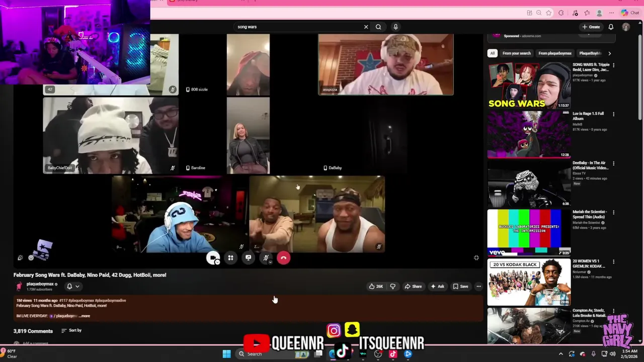Open the plaqueboymax channel name link
The image size is (644, 362).
40,284
